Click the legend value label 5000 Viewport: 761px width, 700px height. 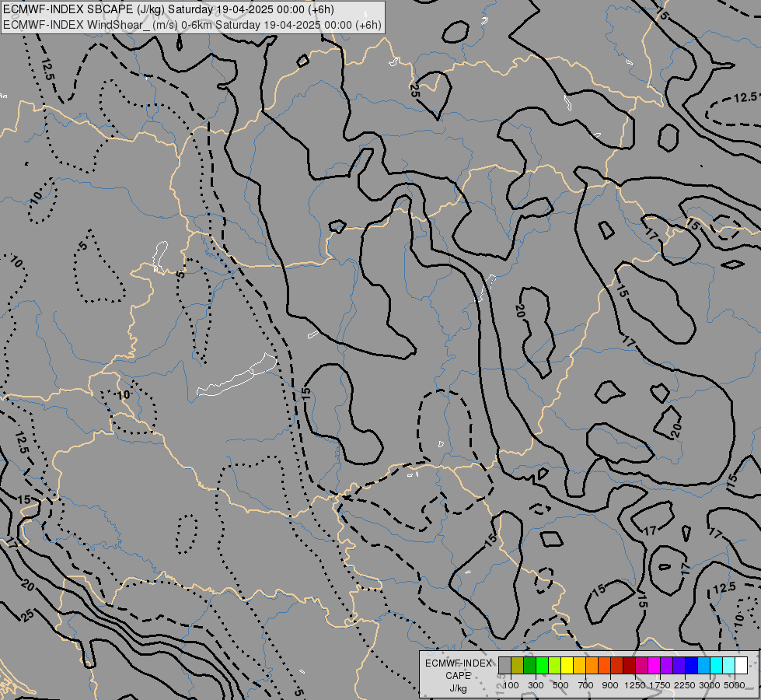click(x=735, y=685)
